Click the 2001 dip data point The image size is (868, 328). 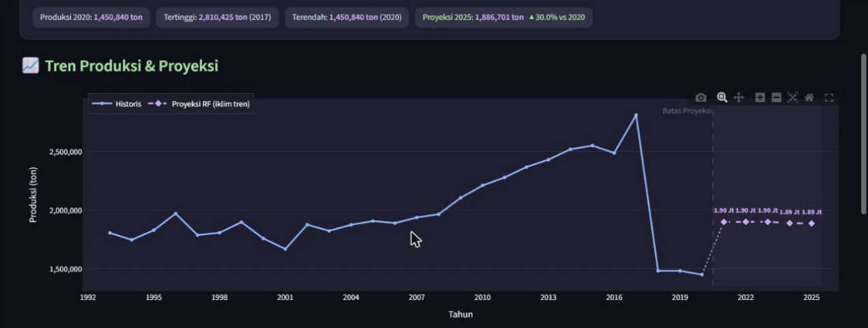[285, 249]
